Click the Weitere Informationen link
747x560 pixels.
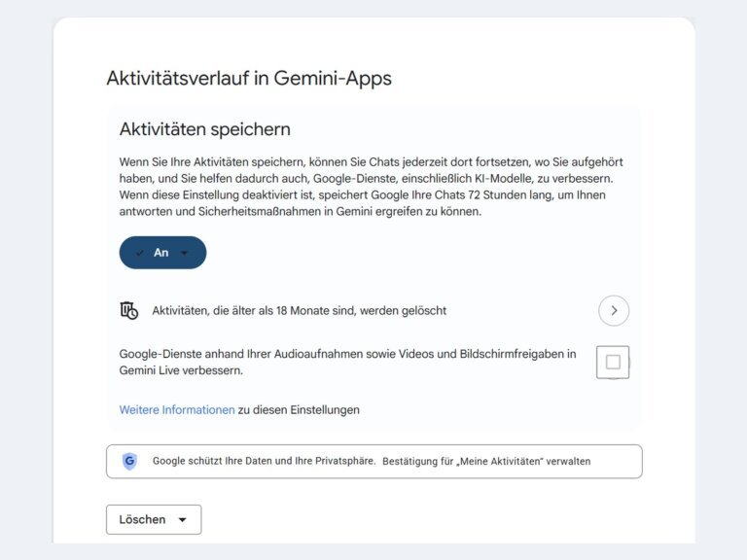click(177, 409)
